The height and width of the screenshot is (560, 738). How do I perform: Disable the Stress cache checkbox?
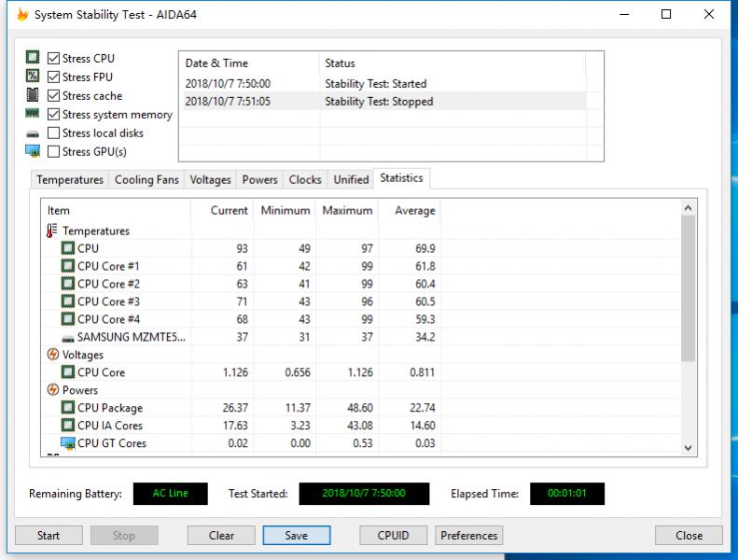tap(54, 95)
